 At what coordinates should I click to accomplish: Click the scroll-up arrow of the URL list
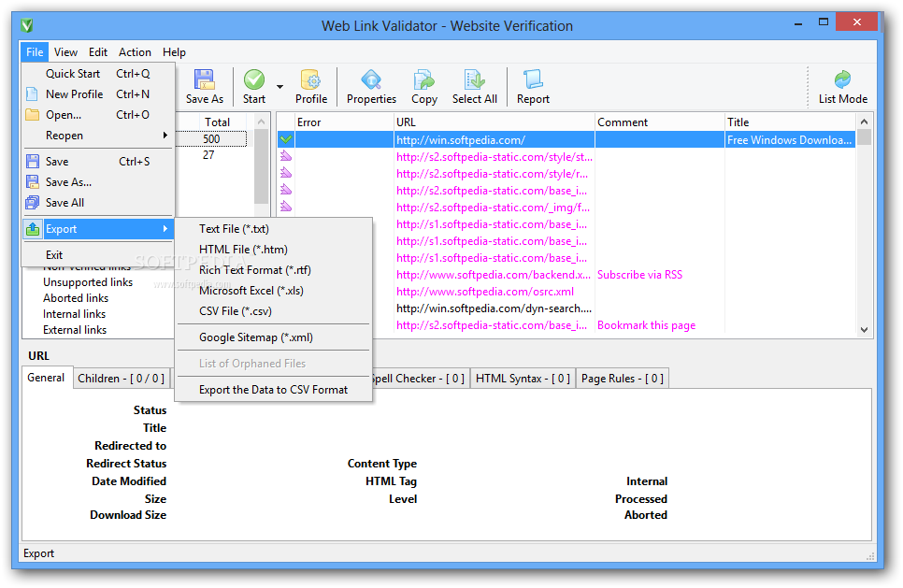click(864, 122)
